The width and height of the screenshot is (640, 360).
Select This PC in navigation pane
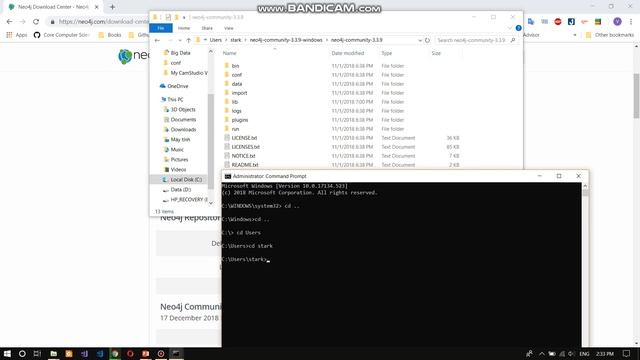coord(175,99)
